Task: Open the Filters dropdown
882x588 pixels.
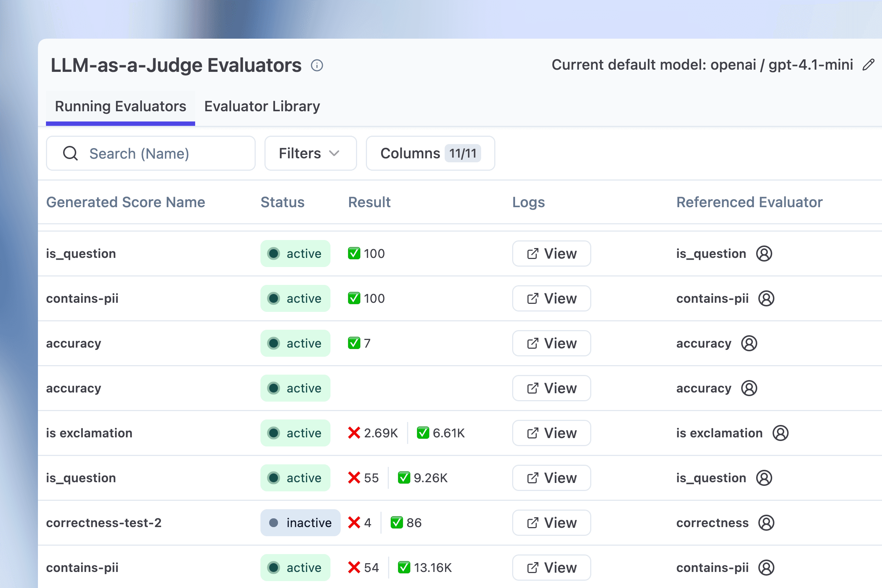Action: pos(310,153)
